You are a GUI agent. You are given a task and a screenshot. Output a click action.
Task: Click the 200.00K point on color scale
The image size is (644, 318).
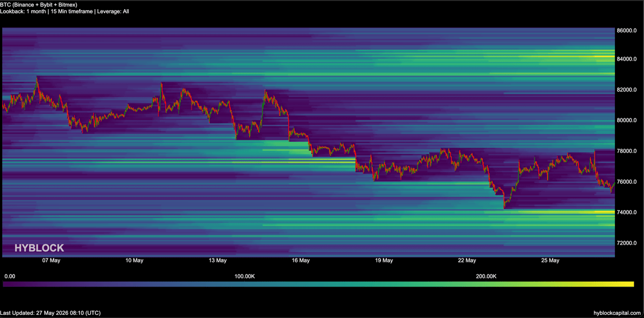[486, 276]
